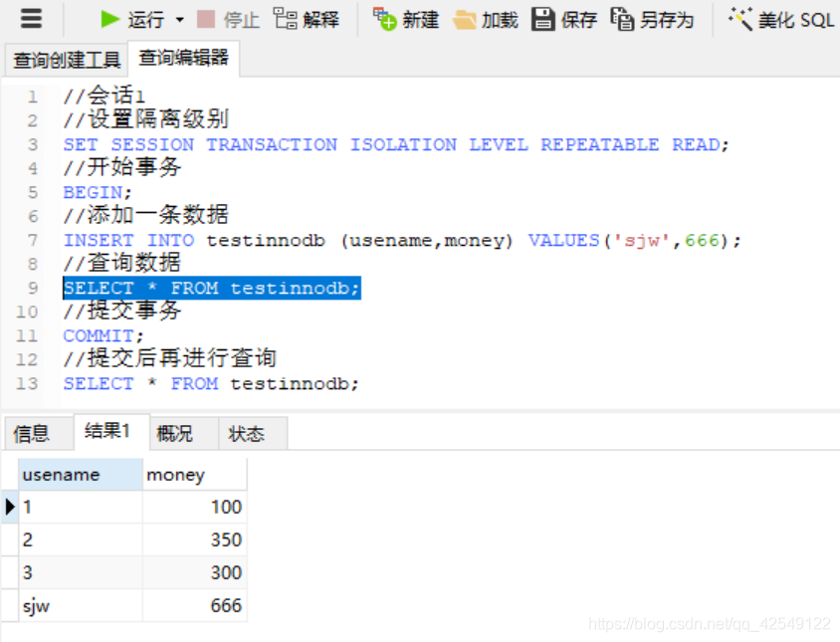Viewport: 840px width, 642px height.
Task: Select the 查询编辑器 tab
Action: pos(183,58)
